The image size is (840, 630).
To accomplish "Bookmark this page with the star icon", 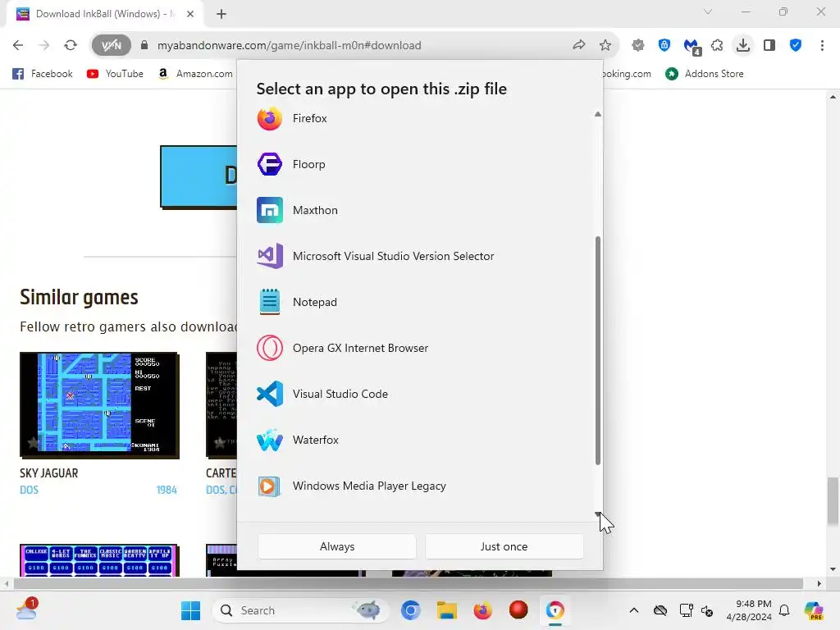I will (x=605, y=45).
